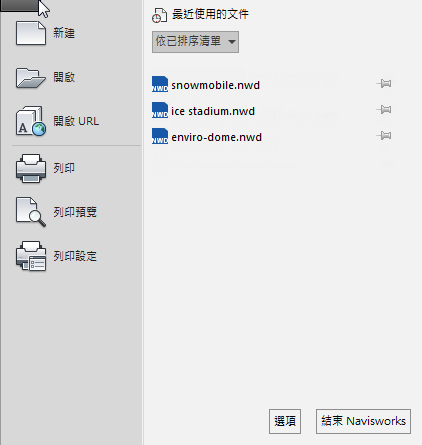Click the 列印 printer icon

[x=31, y=168]
